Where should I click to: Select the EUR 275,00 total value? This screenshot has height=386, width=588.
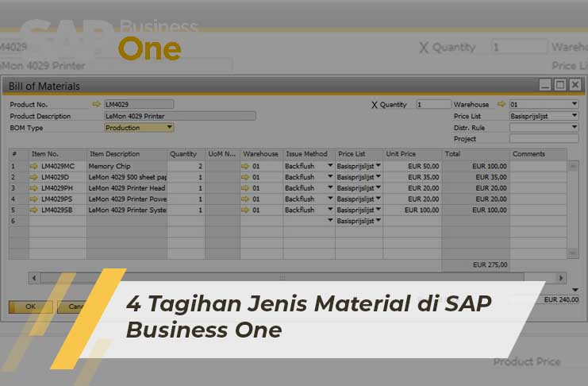tap(490, 264)
